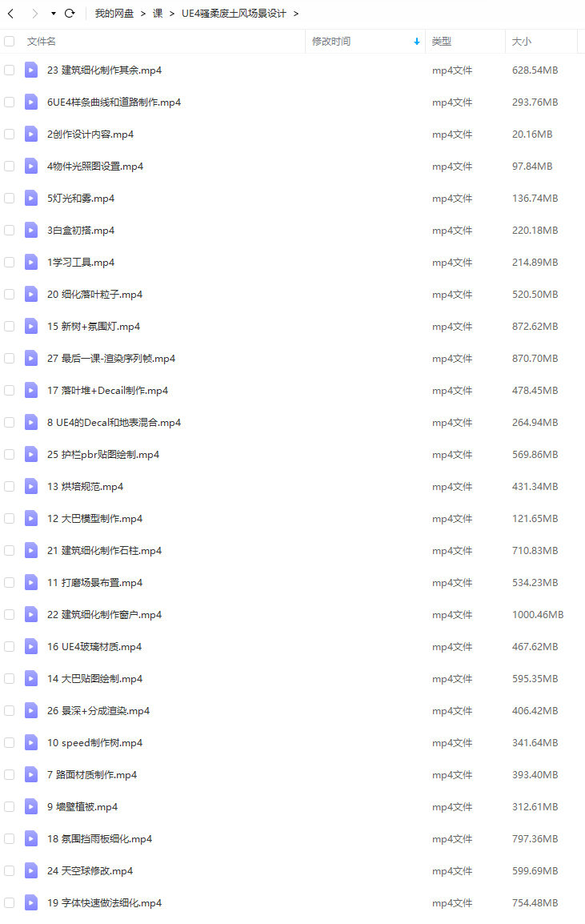This screenshot has height=924, width=585.
Task: Click video icon of 13 烘焙规范.mp4
Action: [31, 486]
